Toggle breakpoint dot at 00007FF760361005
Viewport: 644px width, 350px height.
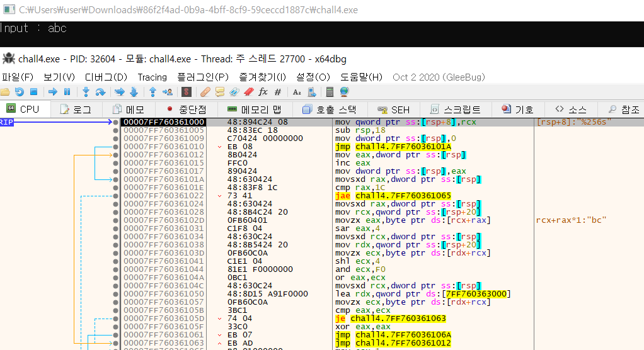[x=116, y=130]
